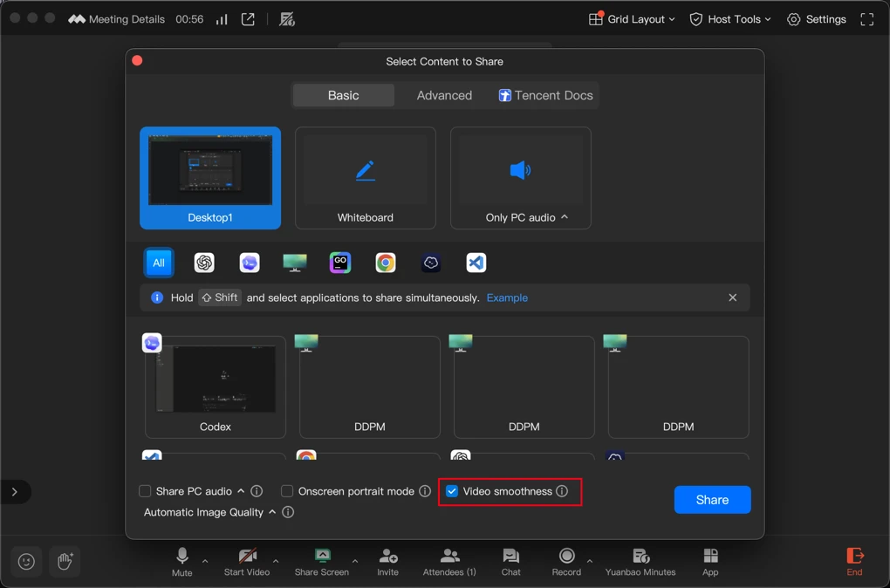Open the Grid Layout dropdown
This screenshot has height=588, width=890.
(633, 19)
